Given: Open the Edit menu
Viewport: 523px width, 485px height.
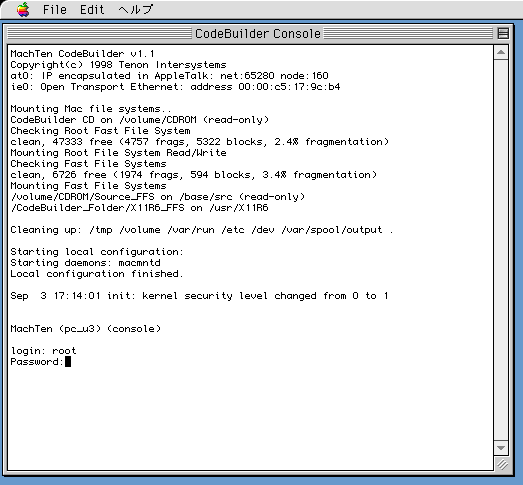Looking at the screenshot, I should point(92,9).
